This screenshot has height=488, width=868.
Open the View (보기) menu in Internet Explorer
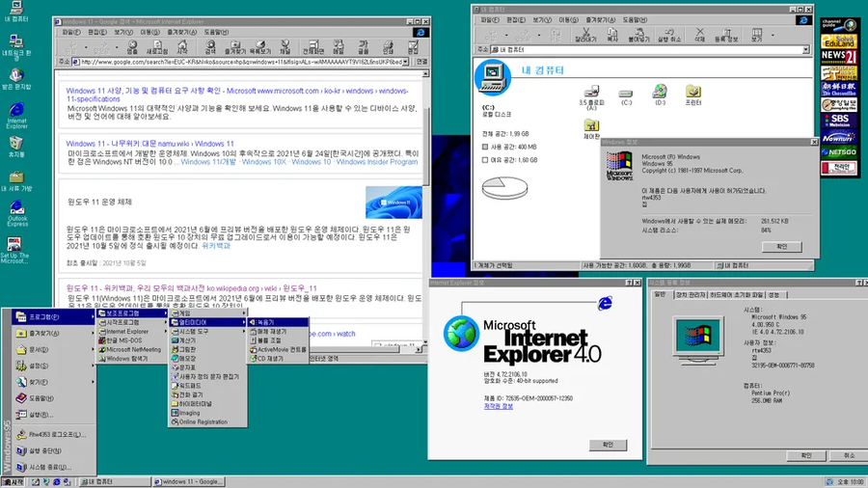(x=122, y=32)
